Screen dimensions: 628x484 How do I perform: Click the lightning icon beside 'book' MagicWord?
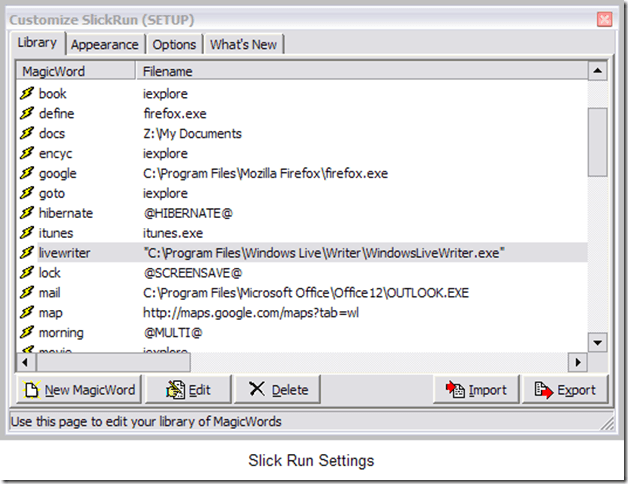tap(27, 94)
